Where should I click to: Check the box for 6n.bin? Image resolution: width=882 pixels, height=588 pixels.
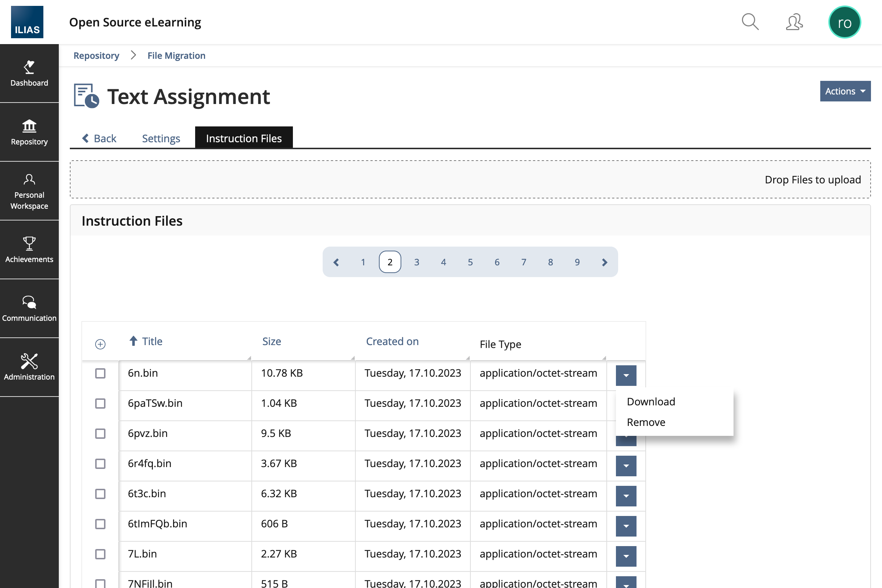tap(100, 373)
